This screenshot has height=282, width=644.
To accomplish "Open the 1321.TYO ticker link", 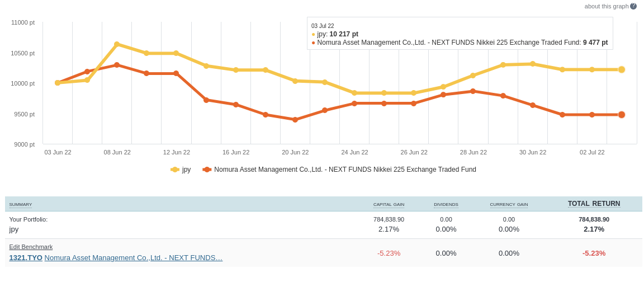I will coord(26,258).
